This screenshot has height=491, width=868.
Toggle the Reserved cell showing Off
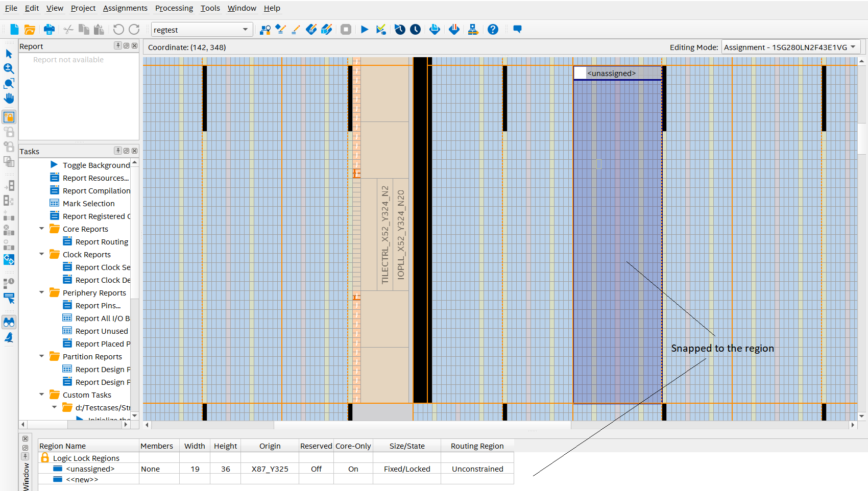pyautogui.click(x=316, y=469)
